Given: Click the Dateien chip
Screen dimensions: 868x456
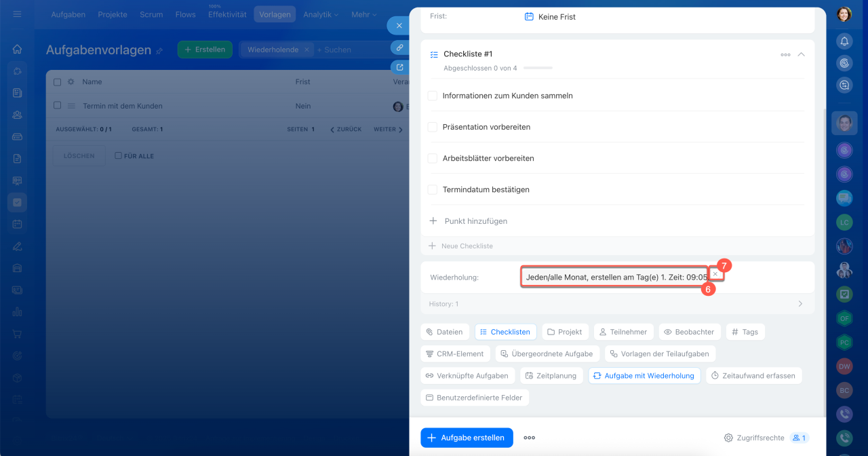Looking at the screenshot, I should point(444,332).
